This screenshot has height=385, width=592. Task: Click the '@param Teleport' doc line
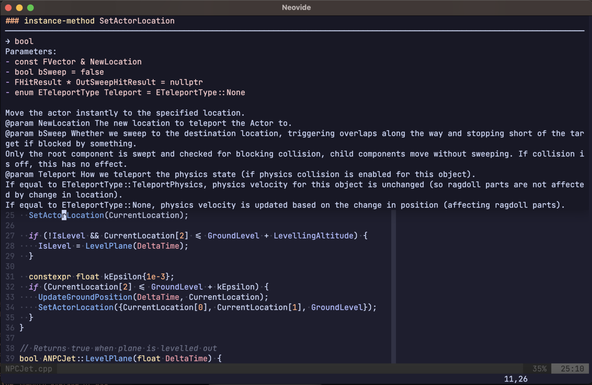click(x=240, y=174)
